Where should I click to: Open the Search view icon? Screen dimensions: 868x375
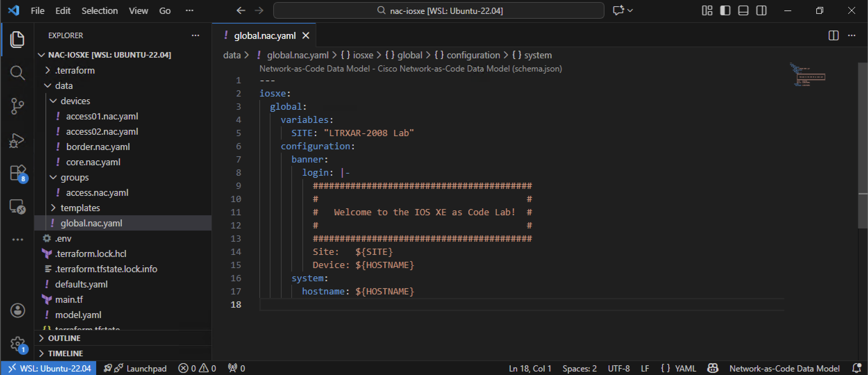point(17,73)
